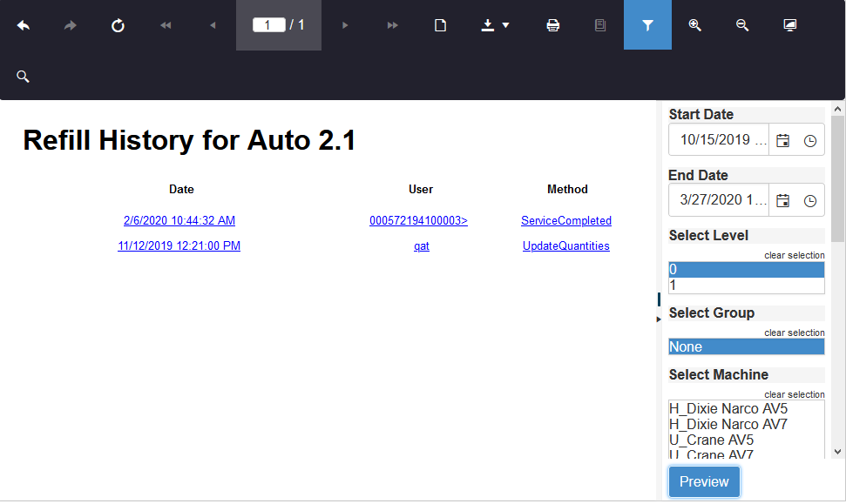This screenshot has width=846, height=504.
Task: Zoom in on the report
Action: (695, 25)
